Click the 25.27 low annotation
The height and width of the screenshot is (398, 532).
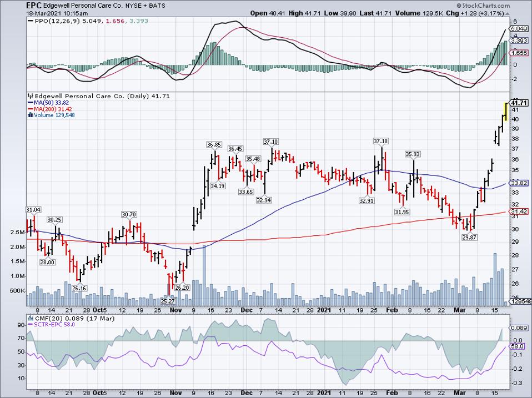point(168,301)
